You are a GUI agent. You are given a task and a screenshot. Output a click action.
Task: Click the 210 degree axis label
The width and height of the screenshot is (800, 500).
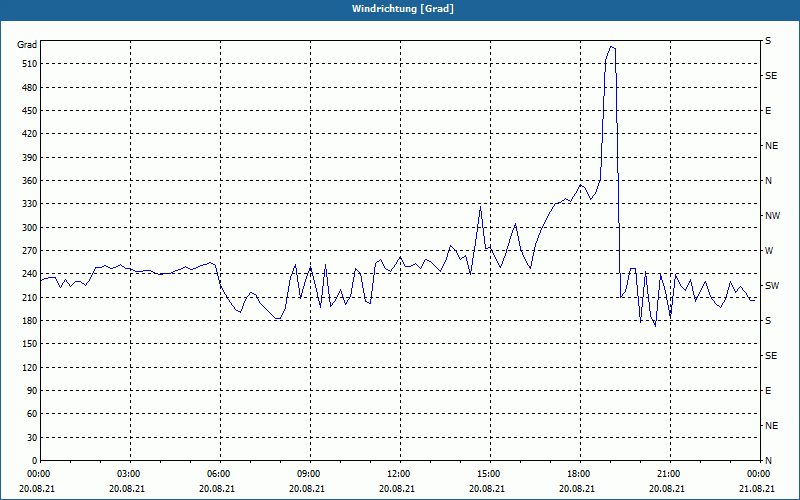[x=30, y=297]
